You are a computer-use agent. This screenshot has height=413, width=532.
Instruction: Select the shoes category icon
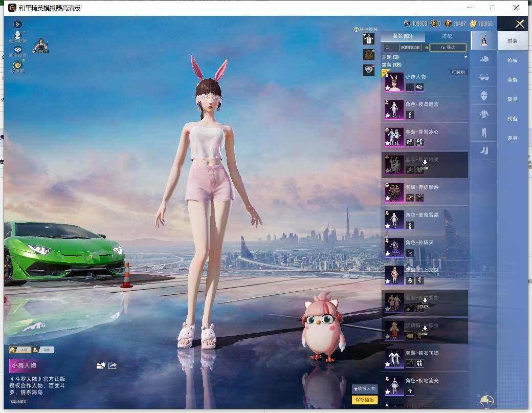pos(484,151)
